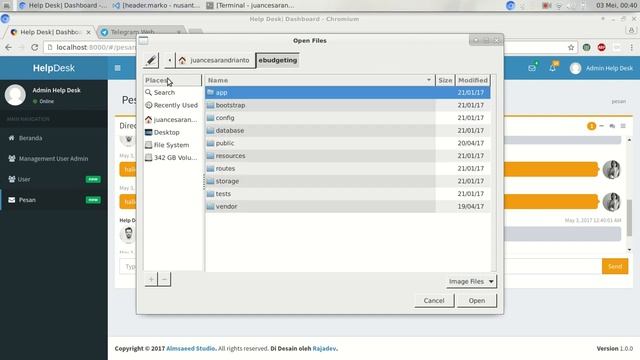Viewport: 640px width, 360px height.
Task: Switch to Telegram Web tab
Action: [x=141, y=32]
